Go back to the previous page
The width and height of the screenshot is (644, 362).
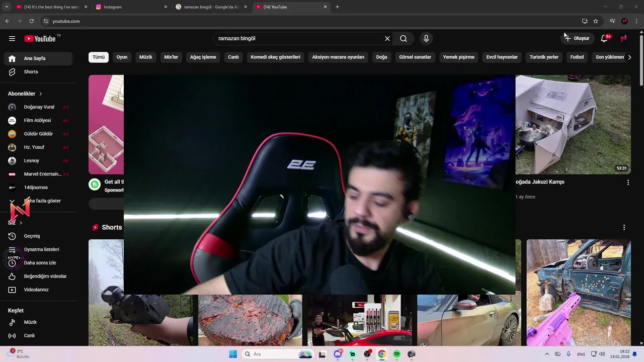pos(7,21)
